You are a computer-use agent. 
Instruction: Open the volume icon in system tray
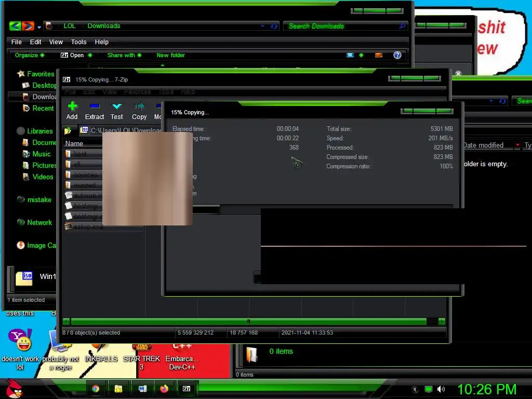coord(441,389)
